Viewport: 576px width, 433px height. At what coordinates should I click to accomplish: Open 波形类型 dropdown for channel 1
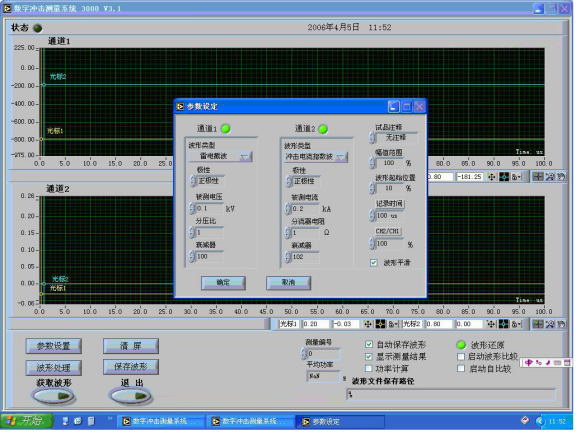pos(220,156)
